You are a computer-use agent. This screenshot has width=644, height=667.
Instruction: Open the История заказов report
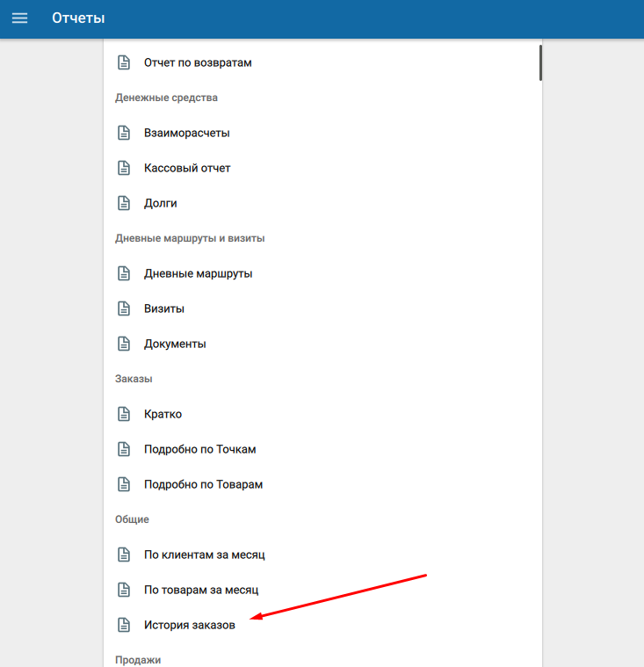pos(189,625)
